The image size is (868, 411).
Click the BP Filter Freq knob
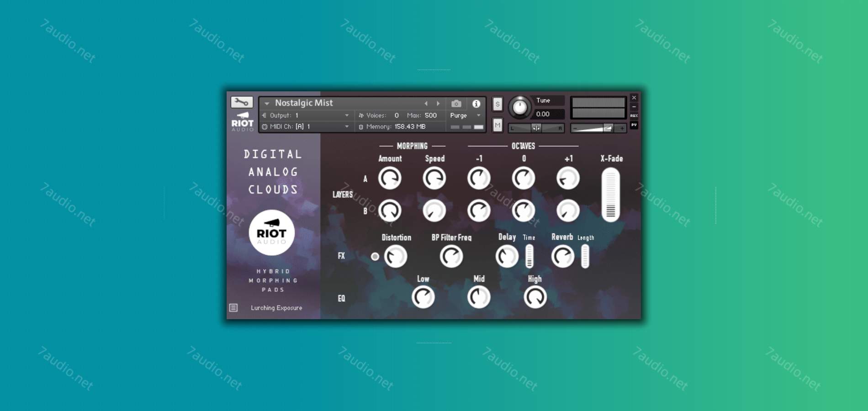(451, 257)
